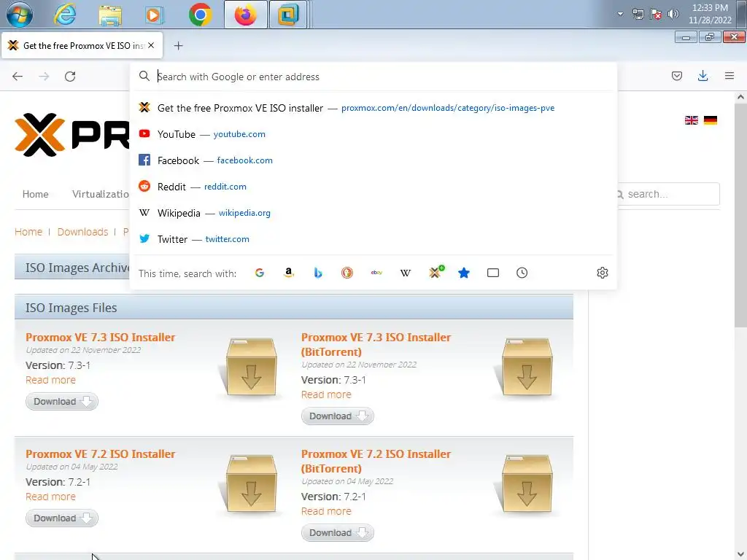Select the Get the free Proxmox tab
Image resolution: width=747 pixels, height=560 pixels.
pos(82,46)
